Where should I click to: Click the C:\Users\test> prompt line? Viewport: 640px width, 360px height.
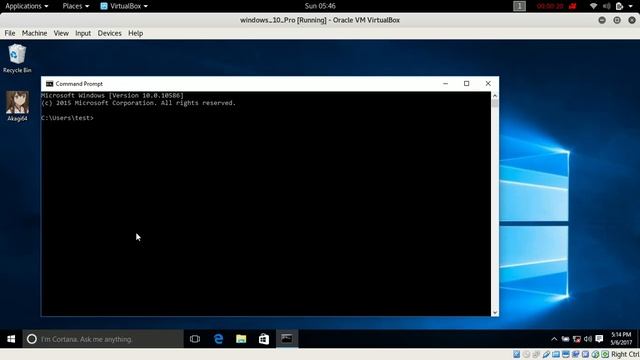(x=67, y=118)
